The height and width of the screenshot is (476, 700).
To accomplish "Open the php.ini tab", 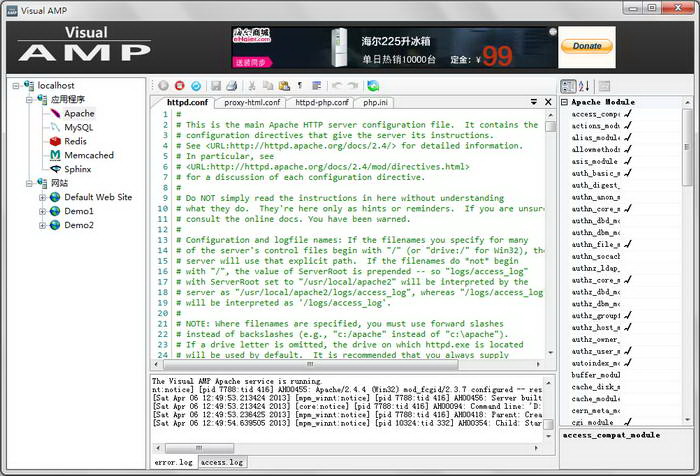I will (x=375, y=103).
